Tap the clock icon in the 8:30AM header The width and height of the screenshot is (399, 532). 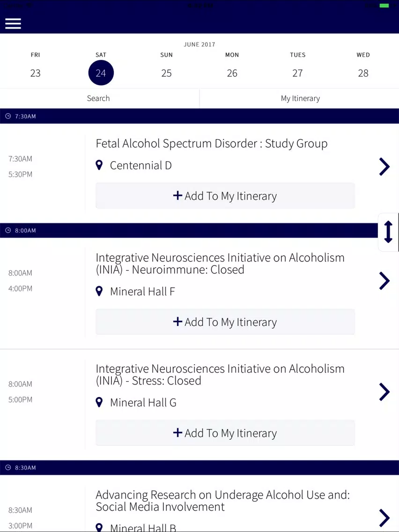tap(8, 468)
